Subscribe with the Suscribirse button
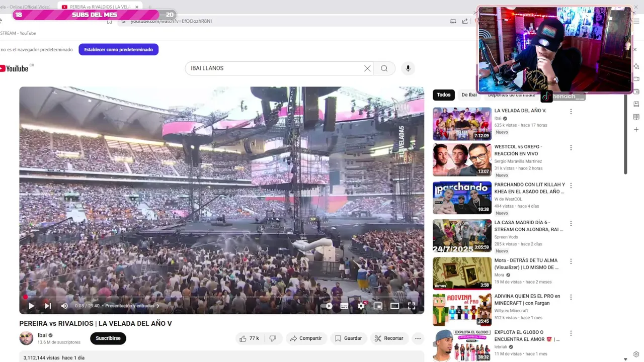This screenshot has height=362, width=644. click(x=108, y=338)
